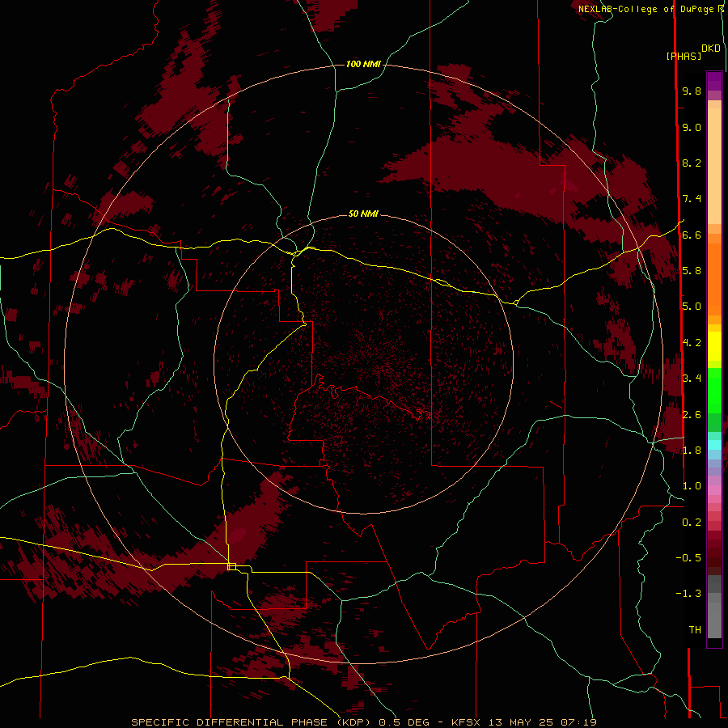Click the 3.4 value on the color scale
728x728 pixels.
click(692, 379)
